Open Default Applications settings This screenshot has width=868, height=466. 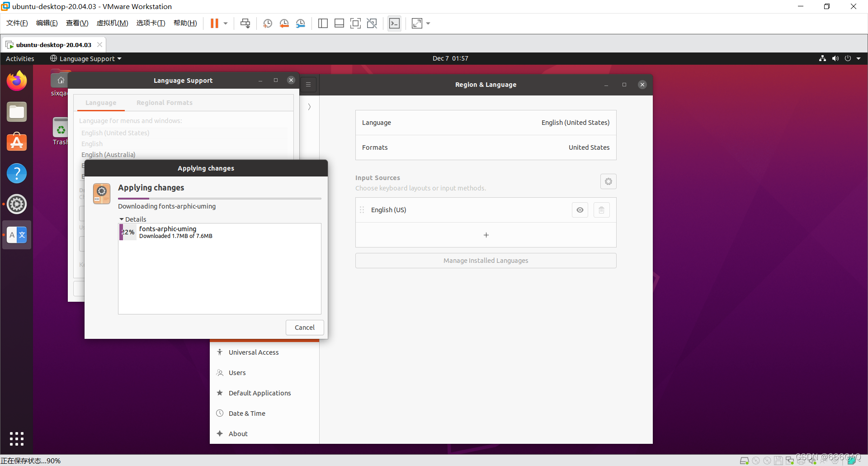[x=264, y=393]
